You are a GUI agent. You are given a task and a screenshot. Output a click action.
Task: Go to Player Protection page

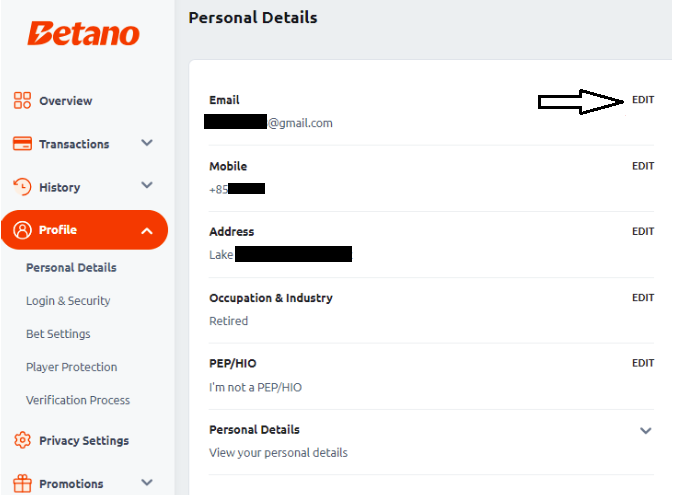point(71,367)
